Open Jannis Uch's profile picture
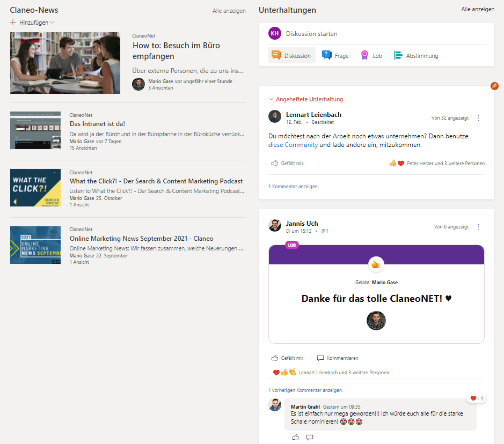 [275, 225]
